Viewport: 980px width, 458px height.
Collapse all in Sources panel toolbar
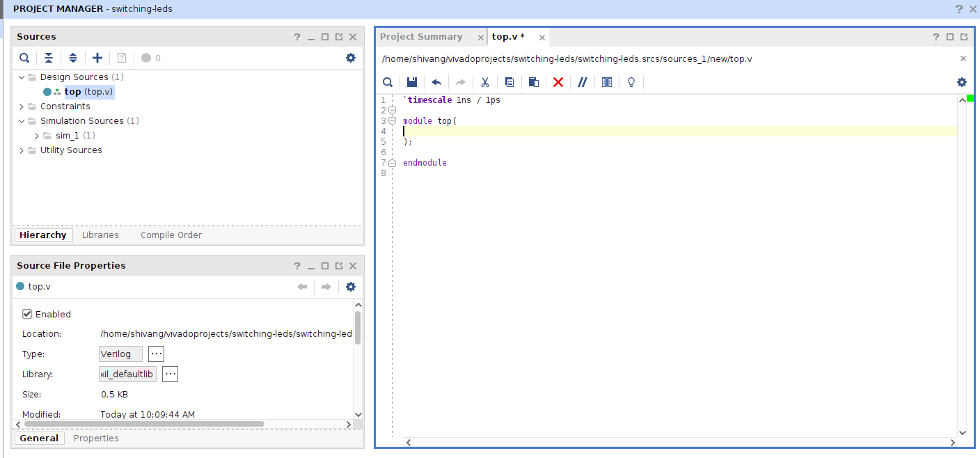pyautogui.click(x=49, y=58)
